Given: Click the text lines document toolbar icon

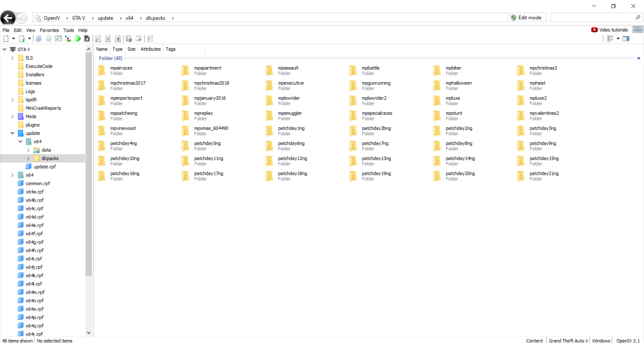Looking at the screenshot, I should [108, 39].
